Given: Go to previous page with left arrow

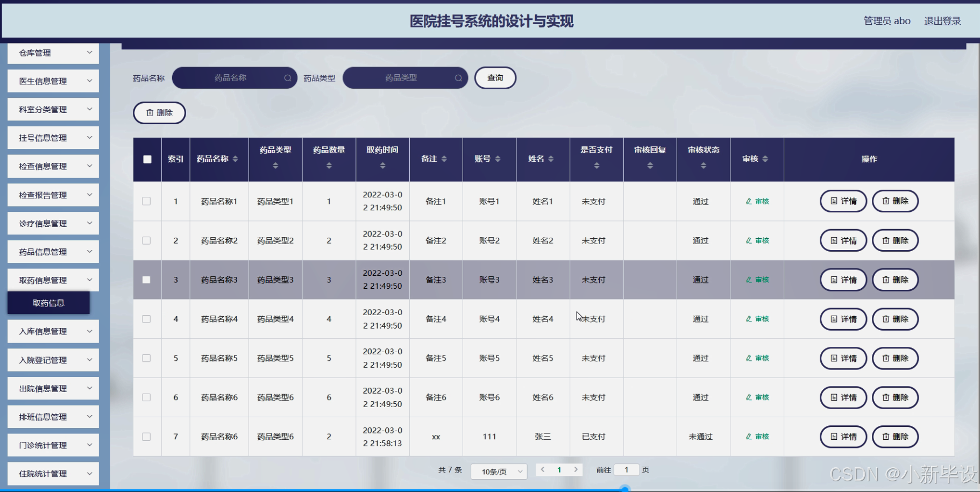Looking at the screenshot, I should [x=543, y=469].
